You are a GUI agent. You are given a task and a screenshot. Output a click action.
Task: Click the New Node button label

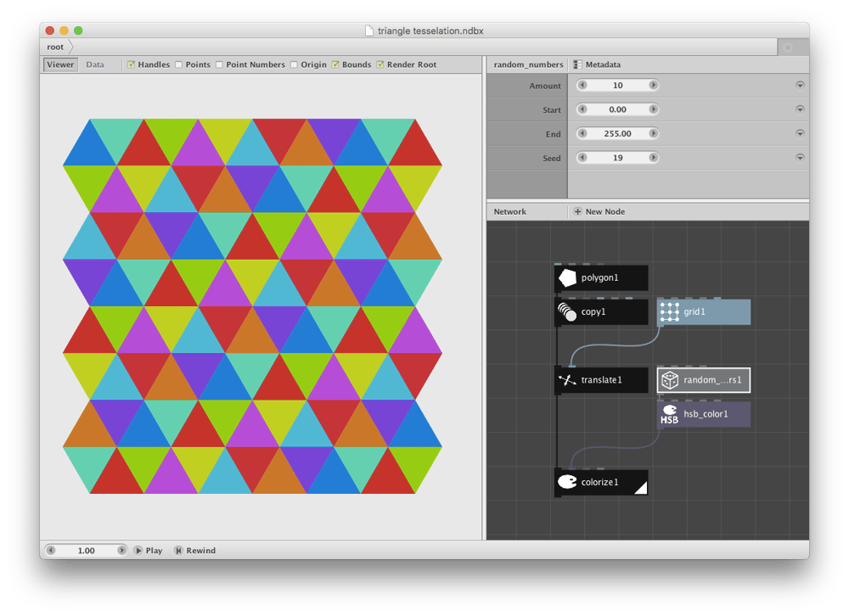pyautogui.click(x=604, y=211)
